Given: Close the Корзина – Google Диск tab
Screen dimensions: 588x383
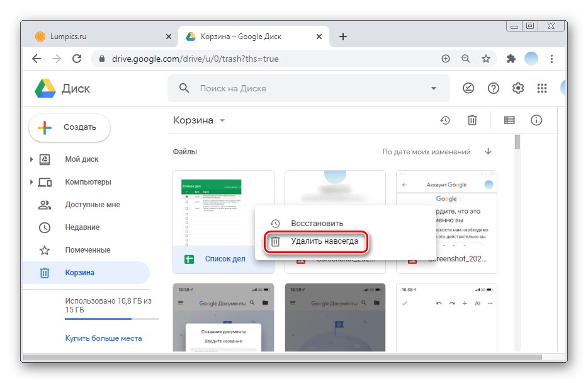Looking at the screenshot, I should [x=319, y=37].
